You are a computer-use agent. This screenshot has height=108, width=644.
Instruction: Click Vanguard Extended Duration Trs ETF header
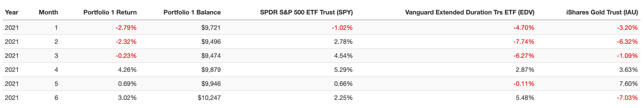click(469, 12)
